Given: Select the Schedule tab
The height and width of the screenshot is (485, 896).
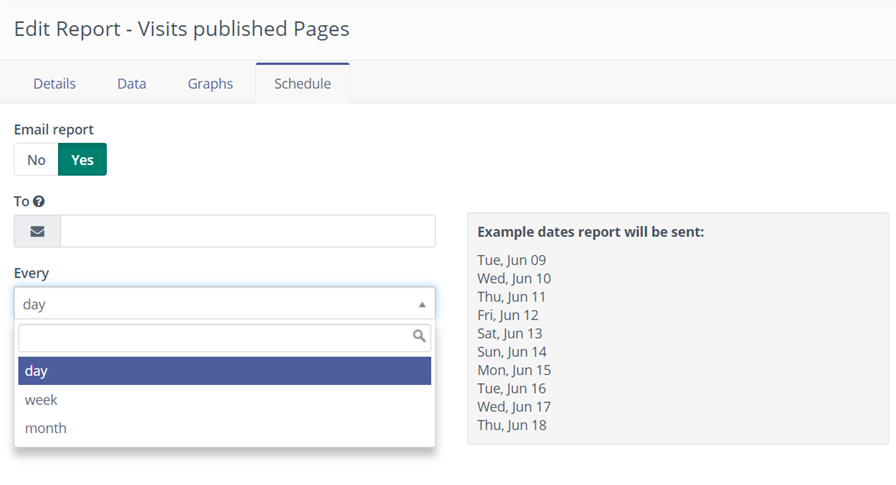Looking at the screenshot, I should point(302,83).
